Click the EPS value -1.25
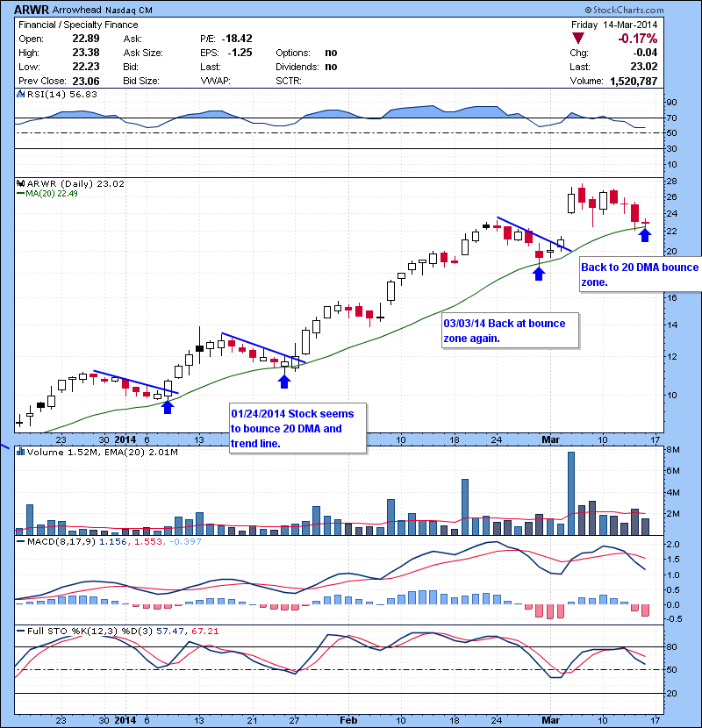 click(240, 53)
